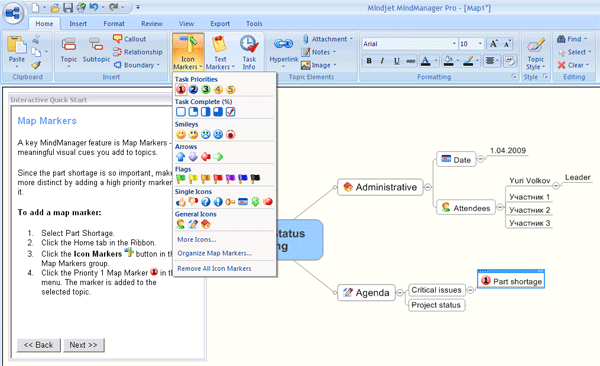Collapse the Administrative branch
This screenshot has width=600, height=366.
tap(428, 187)
